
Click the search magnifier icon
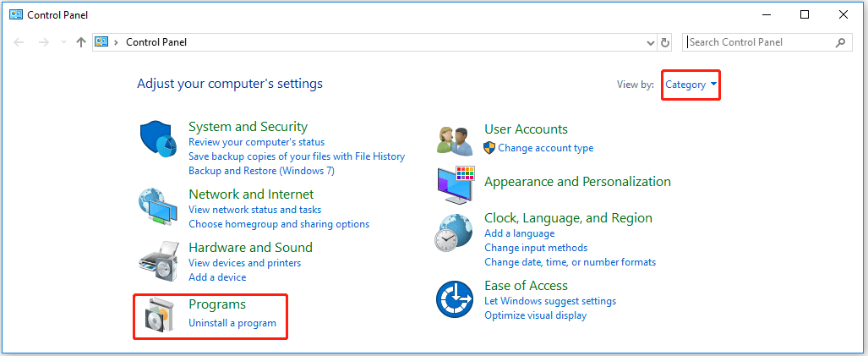841,42
